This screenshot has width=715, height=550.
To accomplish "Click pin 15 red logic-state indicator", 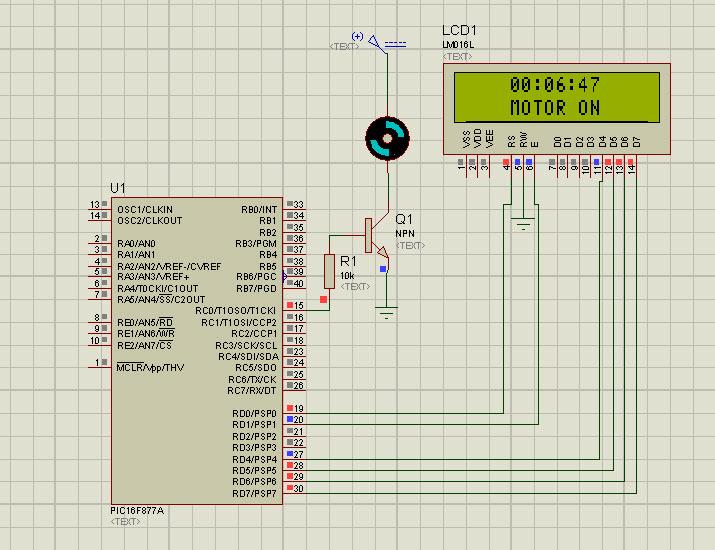I will 290,305.
